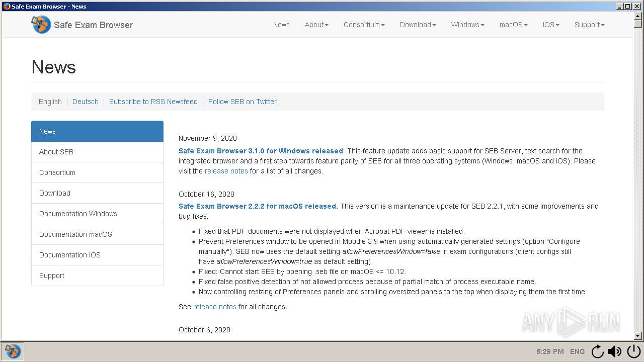The height and width of the screenshot is (362, 644).
Task: Open Documentation Windows sidebar item
Action: pos(97,214)
